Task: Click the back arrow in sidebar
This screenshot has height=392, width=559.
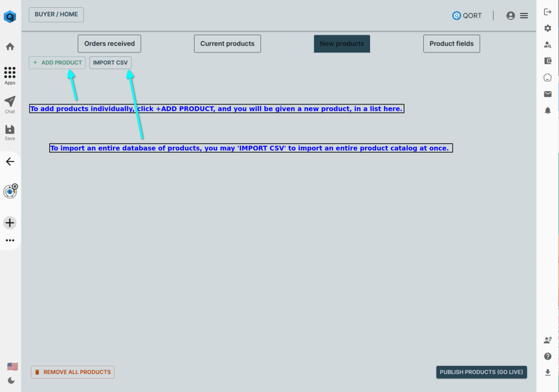Action: 10,162
